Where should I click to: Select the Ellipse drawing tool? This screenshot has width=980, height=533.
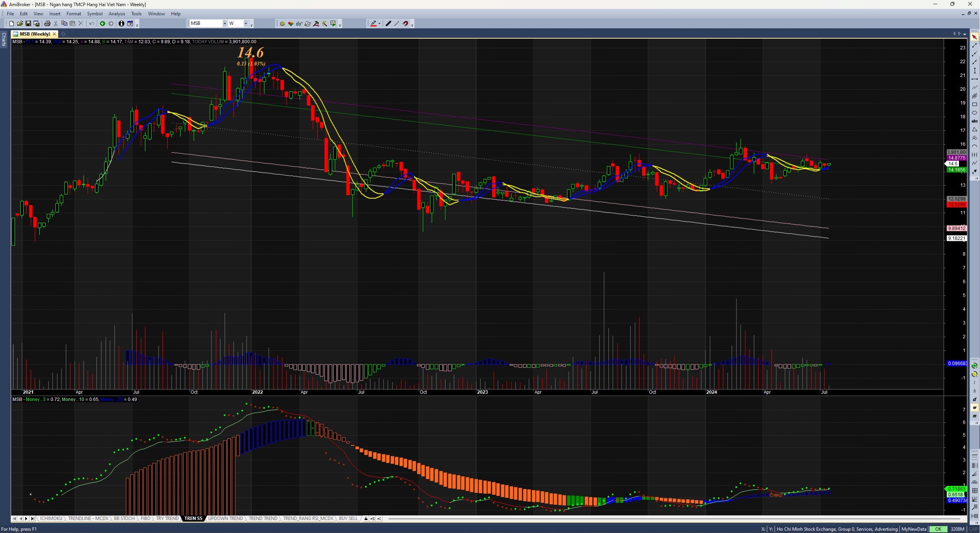pos(974,113)
